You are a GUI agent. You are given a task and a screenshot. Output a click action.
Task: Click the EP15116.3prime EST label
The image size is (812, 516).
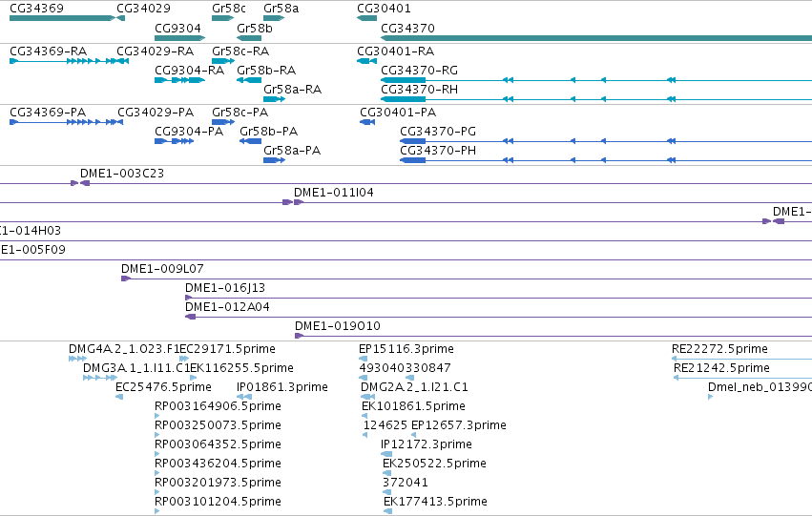tap(406, 349)
